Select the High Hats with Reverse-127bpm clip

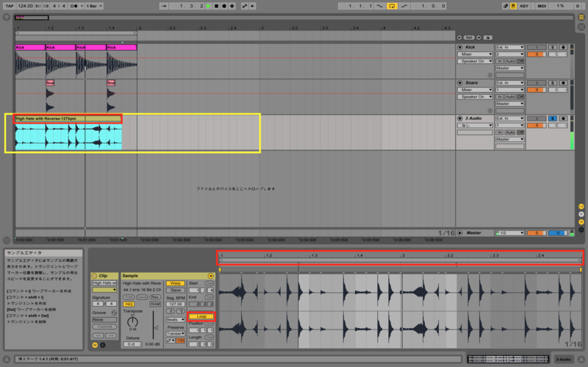coord(68,118)
